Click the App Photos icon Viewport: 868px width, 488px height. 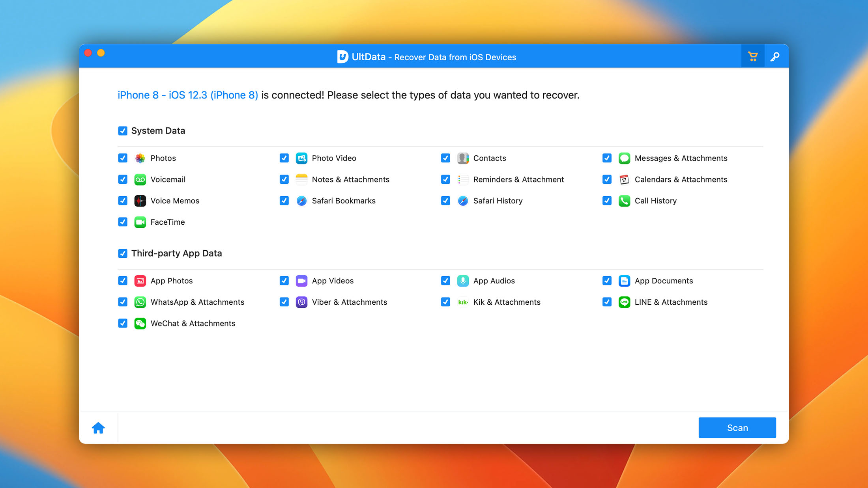[140, 281]
